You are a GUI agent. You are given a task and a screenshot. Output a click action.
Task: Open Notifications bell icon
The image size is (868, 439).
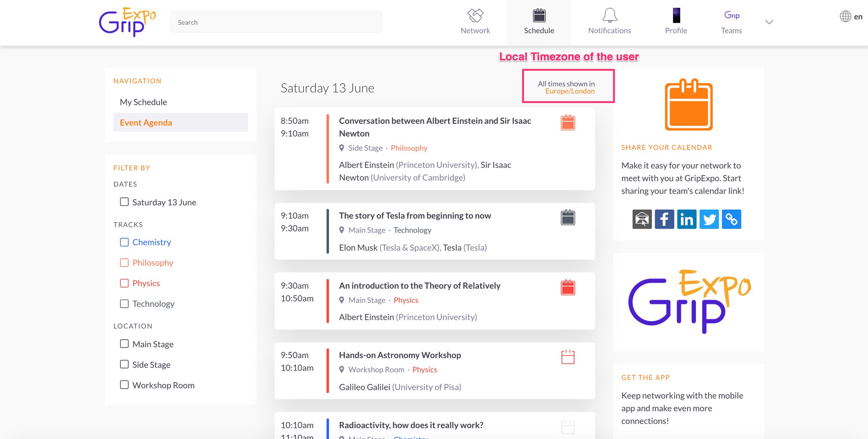point(609,16)
